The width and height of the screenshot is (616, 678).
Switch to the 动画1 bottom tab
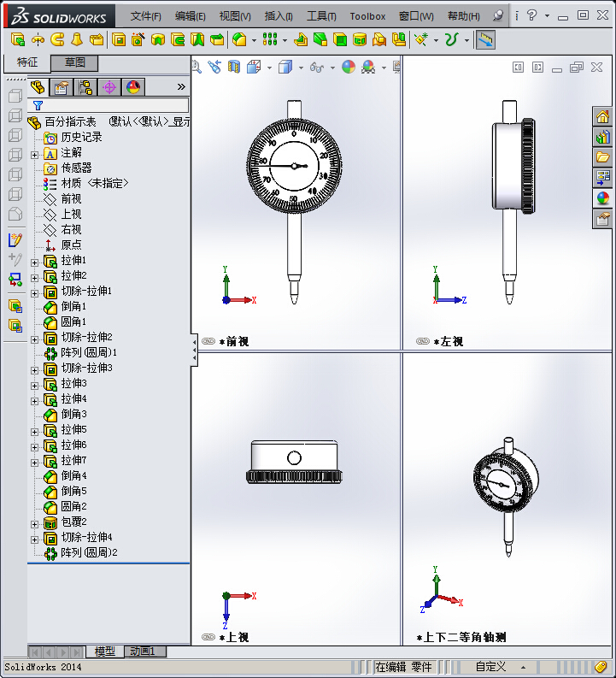click(145, 651)
